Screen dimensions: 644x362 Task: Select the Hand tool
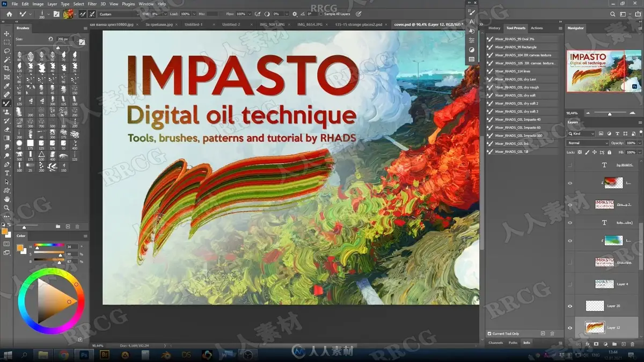click(7, 199)
